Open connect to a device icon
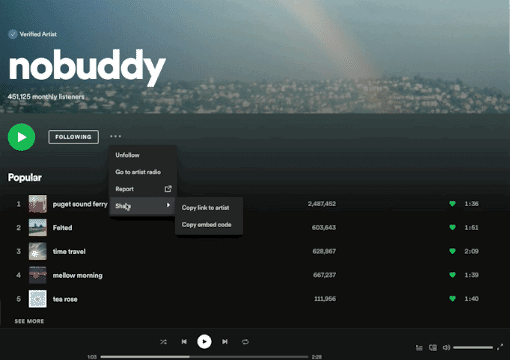The width and height of the screenshot is (510, 360). click(x=433, y=348)
